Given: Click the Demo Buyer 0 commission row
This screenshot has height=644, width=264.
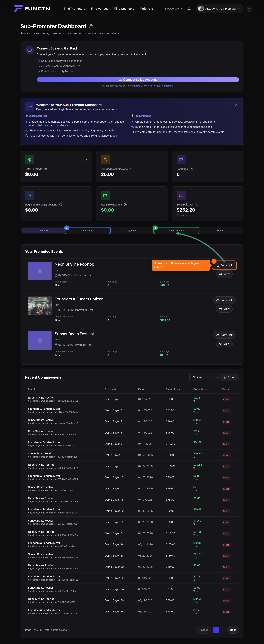Looking at the screenshot, I should tap(132, 399).
